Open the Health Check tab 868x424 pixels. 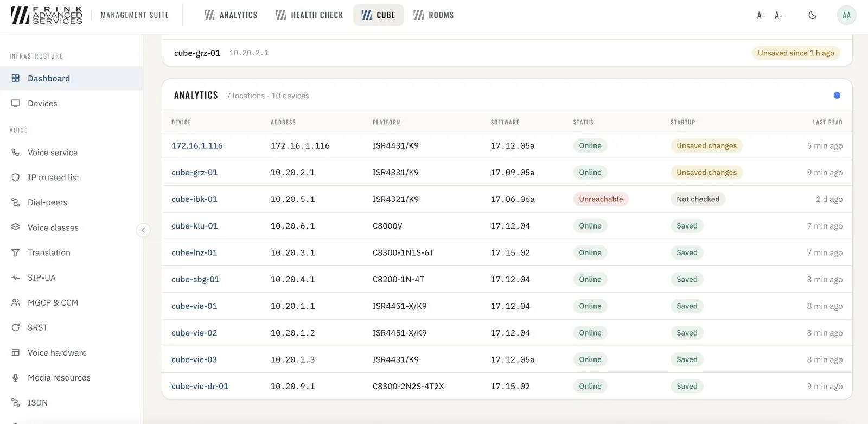click(x=309, y=15)
